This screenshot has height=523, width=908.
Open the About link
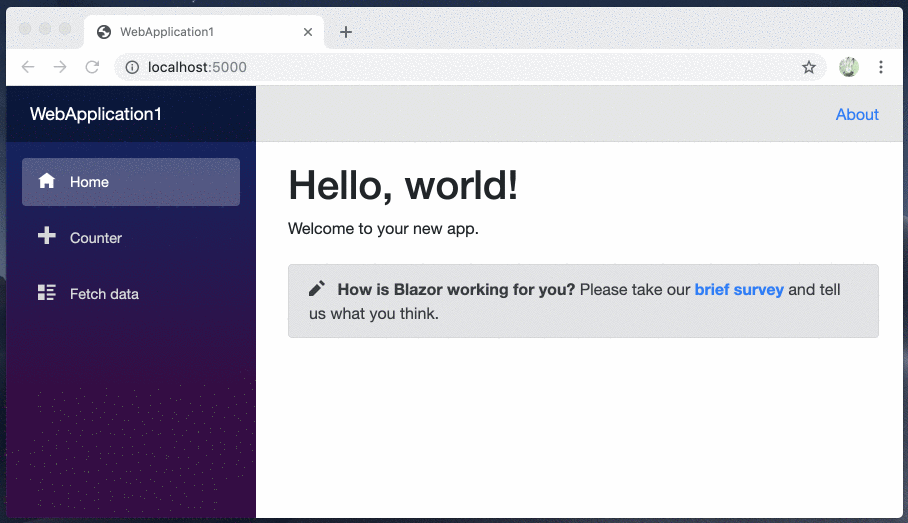tap(857, 114)
